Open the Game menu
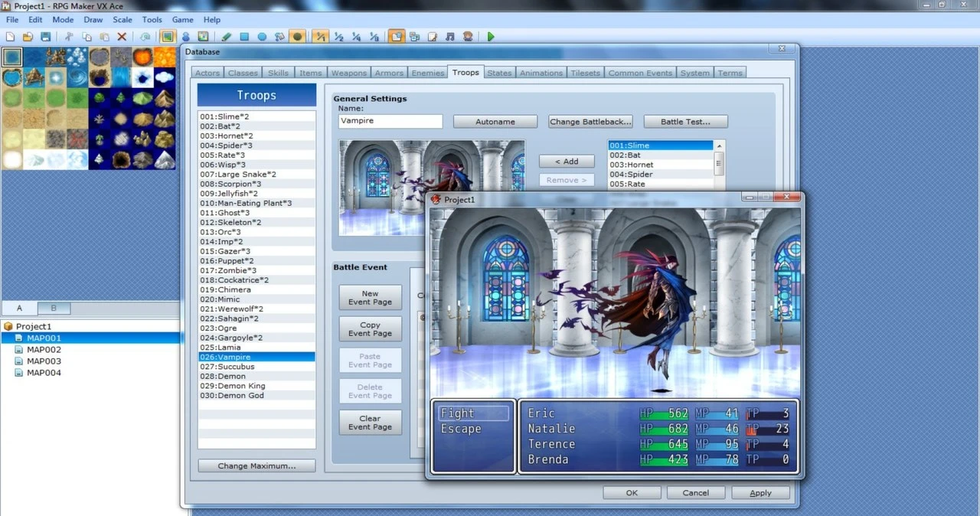Image resolution: width=980 pixels, height=516 pixels. (x=182, y=20)
